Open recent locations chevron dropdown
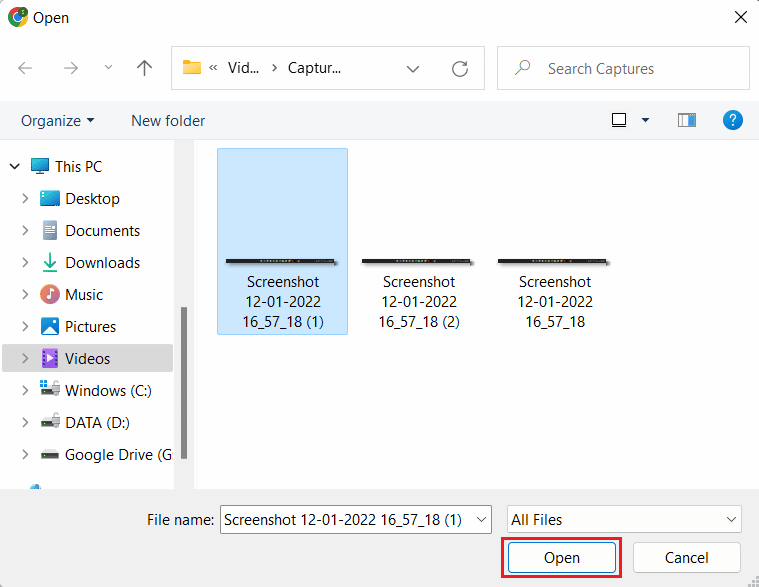Image resolution: width=759 pixels, height=587 pixels. (x=108, y=68)
